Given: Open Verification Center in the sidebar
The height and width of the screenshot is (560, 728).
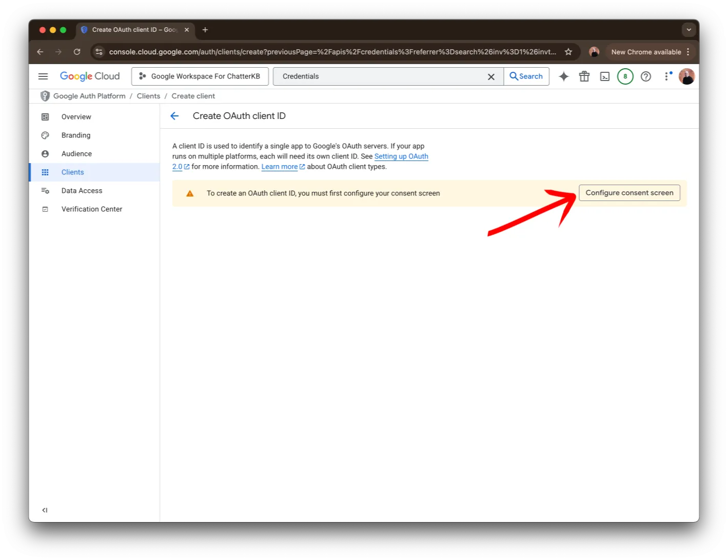Looking at the screenshot, I should point(94,209).
